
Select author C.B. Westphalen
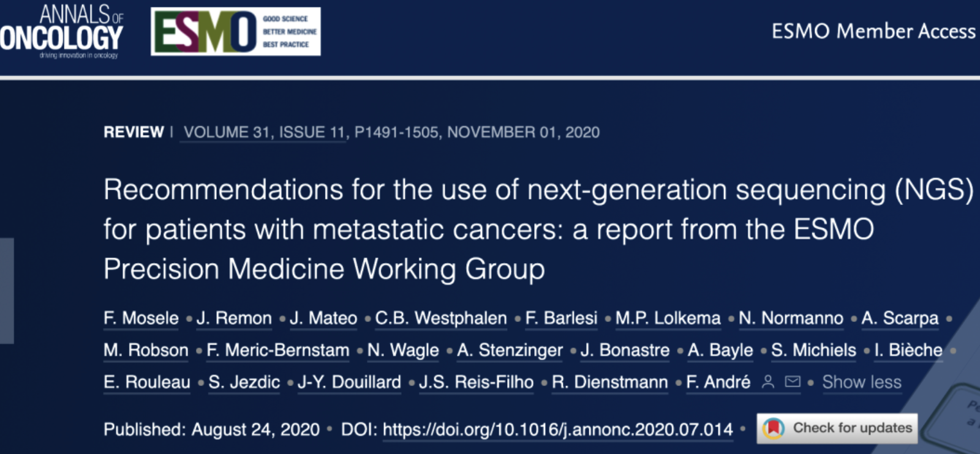(441, 318)
